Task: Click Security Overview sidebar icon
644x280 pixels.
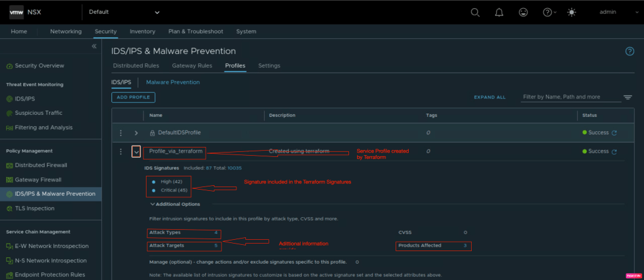Action: (x=9, y=66)
